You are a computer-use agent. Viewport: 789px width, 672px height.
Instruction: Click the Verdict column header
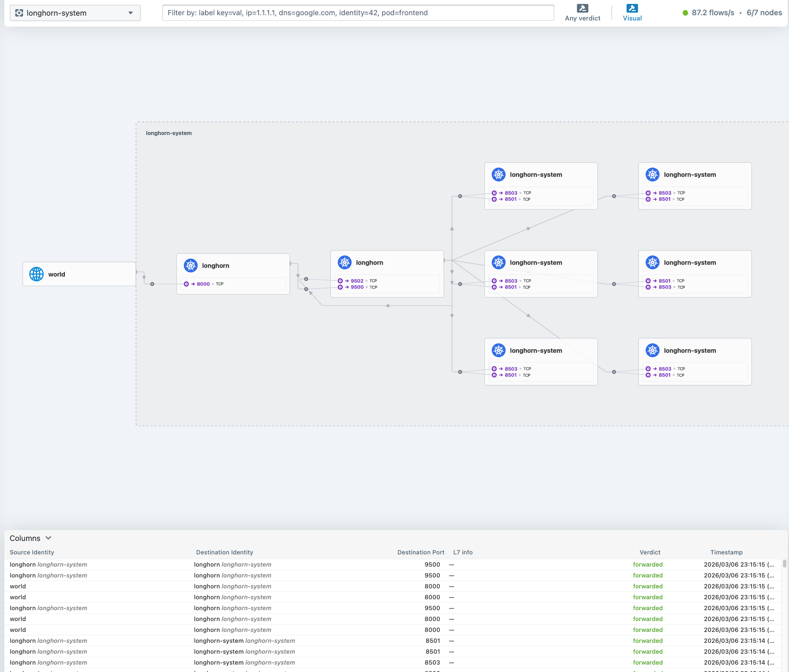point(650,552)
